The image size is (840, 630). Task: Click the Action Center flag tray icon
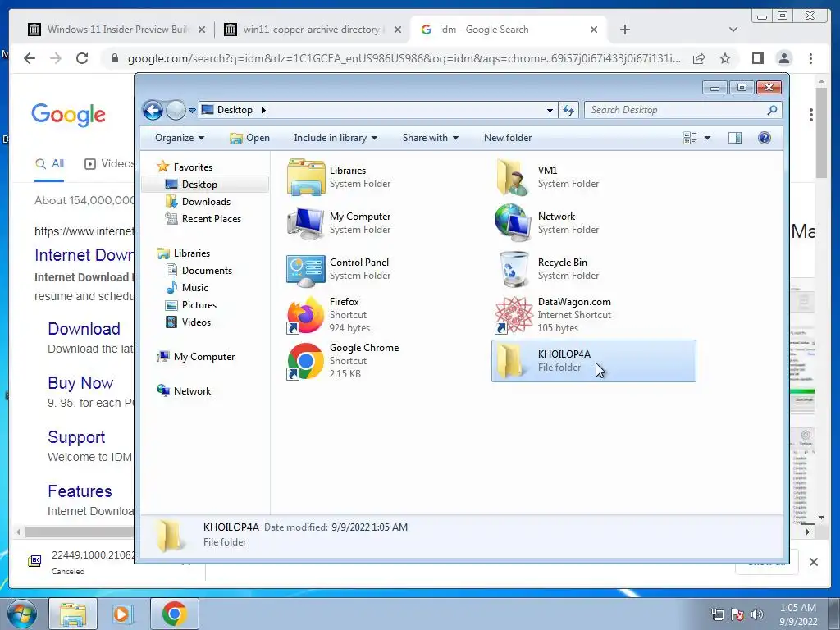737,614
